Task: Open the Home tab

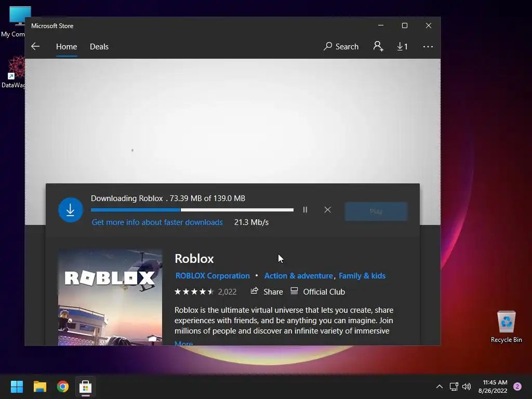Action: [x=66, y=46]
